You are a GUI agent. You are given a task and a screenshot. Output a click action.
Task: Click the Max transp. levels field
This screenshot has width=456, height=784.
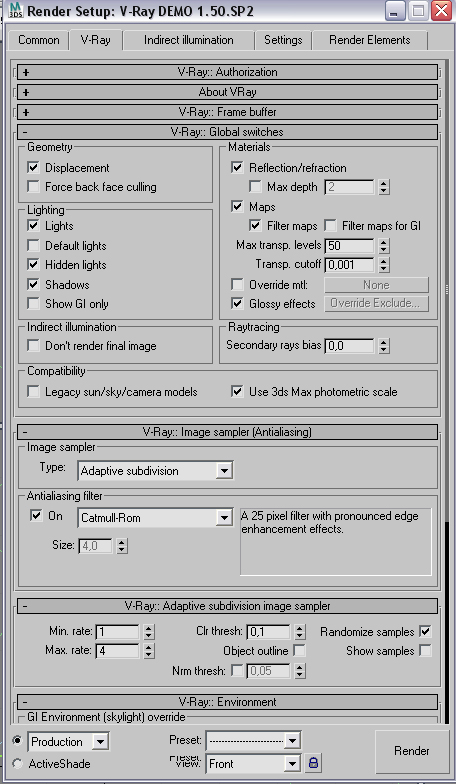pos(350,246)
